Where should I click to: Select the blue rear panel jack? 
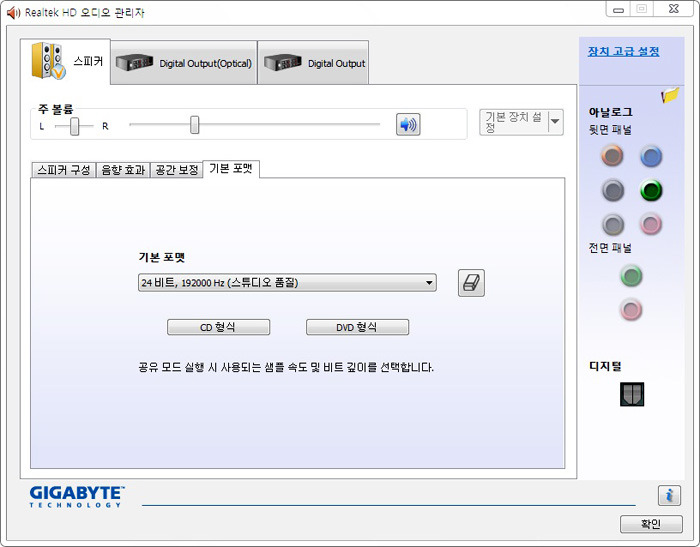tap(651, 156)
